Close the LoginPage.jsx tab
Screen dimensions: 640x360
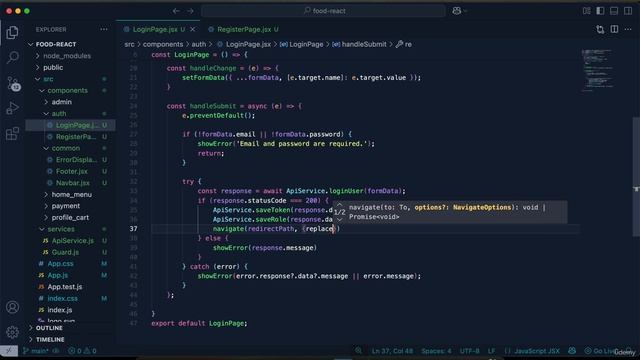(x=193, y=29)
